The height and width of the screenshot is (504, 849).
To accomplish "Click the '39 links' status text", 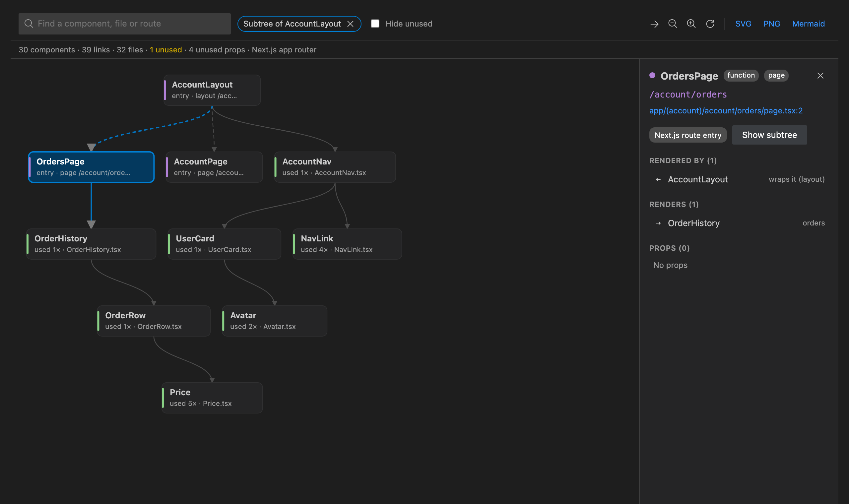I will point(96,50).
